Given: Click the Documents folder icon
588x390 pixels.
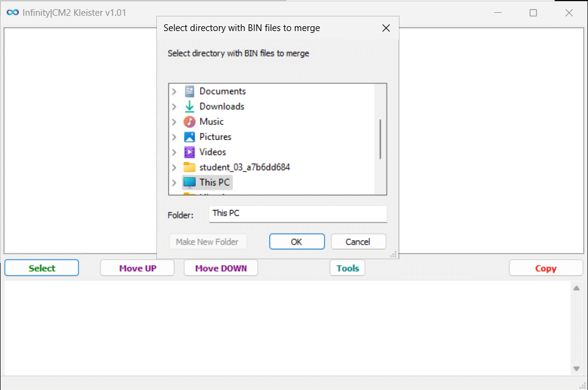Looking at the screenshot, I should (x=190, y=91).
